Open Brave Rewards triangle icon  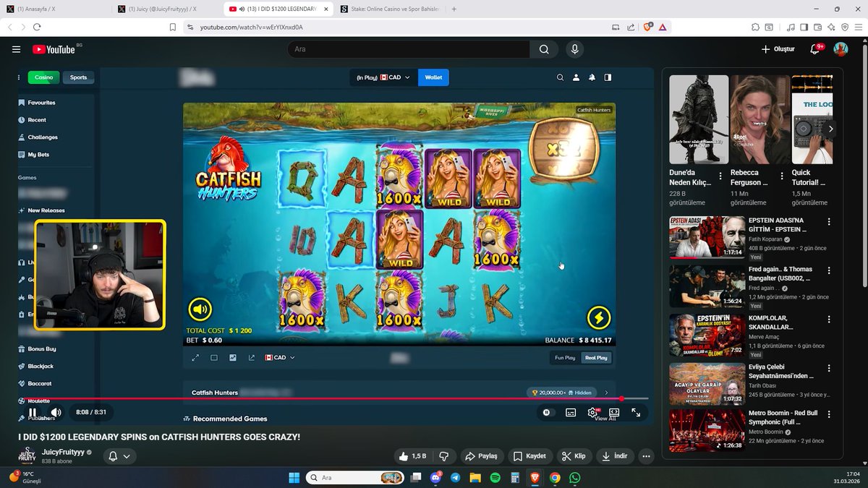[662, 27]
